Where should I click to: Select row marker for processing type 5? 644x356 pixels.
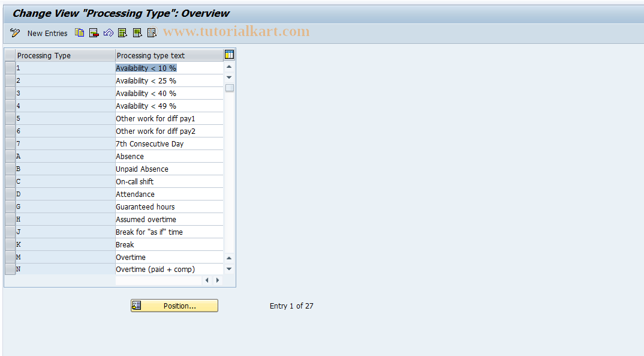click(x=10, y=118)
